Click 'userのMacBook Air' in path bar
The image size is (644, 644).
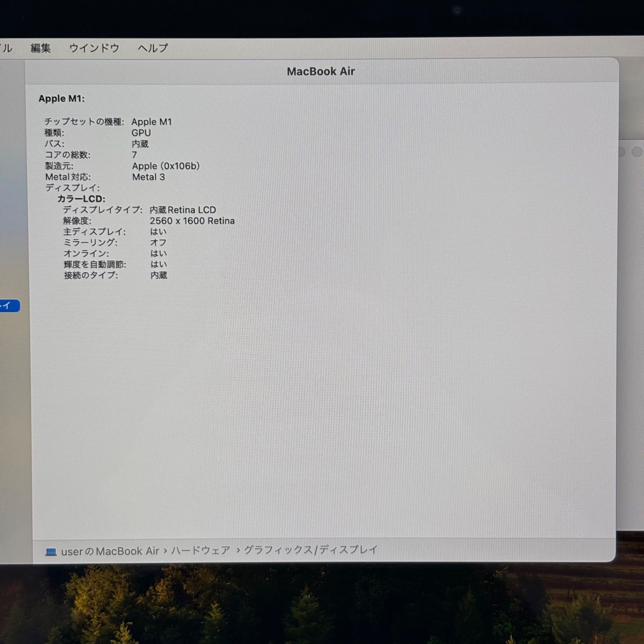click(x=110, y=551)
